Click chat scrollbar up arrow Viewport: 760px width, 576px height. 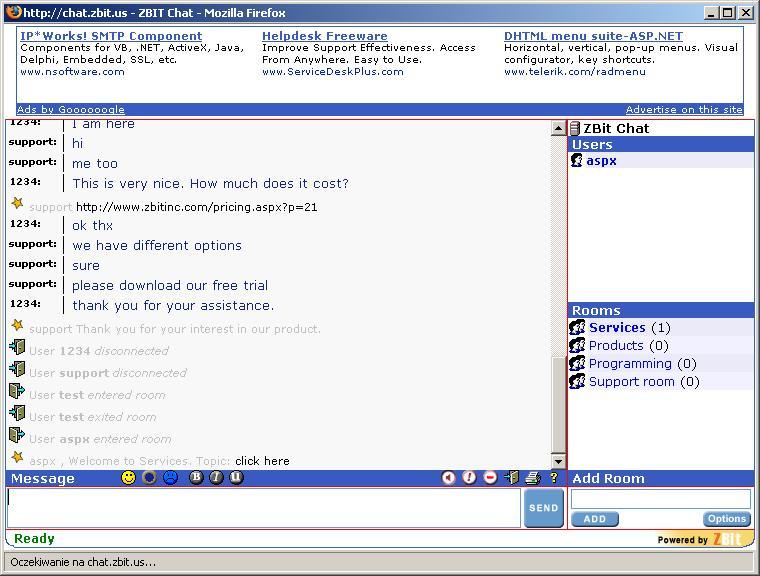[558, 128]
